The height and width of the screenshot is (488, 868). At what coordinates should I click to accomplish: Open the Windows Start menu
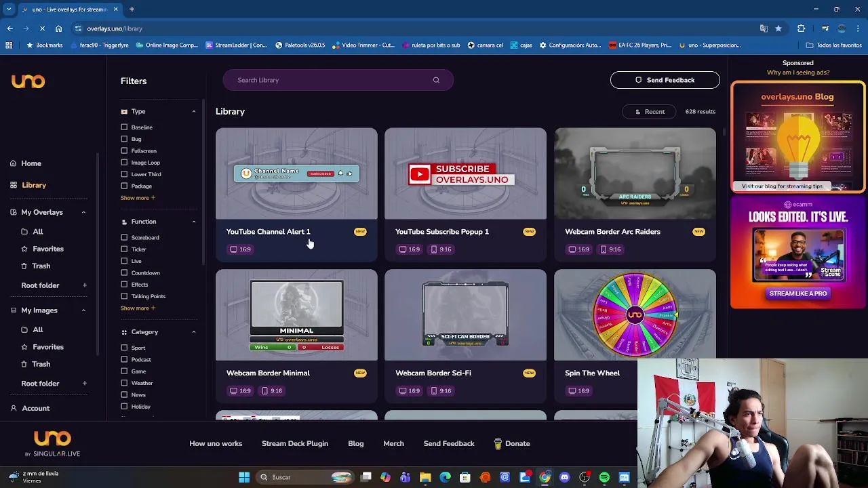[244, 477]
